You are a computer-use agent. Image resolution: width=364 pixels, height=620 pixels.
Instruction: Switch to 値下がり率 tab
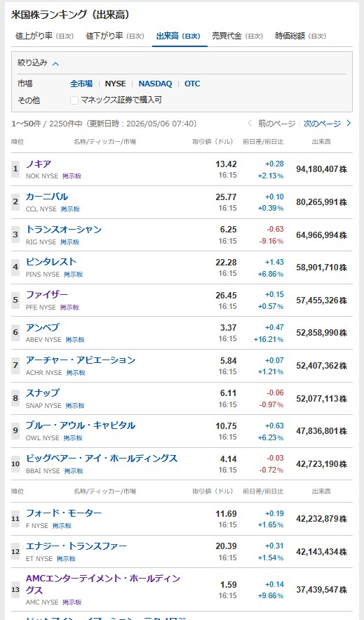tap(115, 36)
